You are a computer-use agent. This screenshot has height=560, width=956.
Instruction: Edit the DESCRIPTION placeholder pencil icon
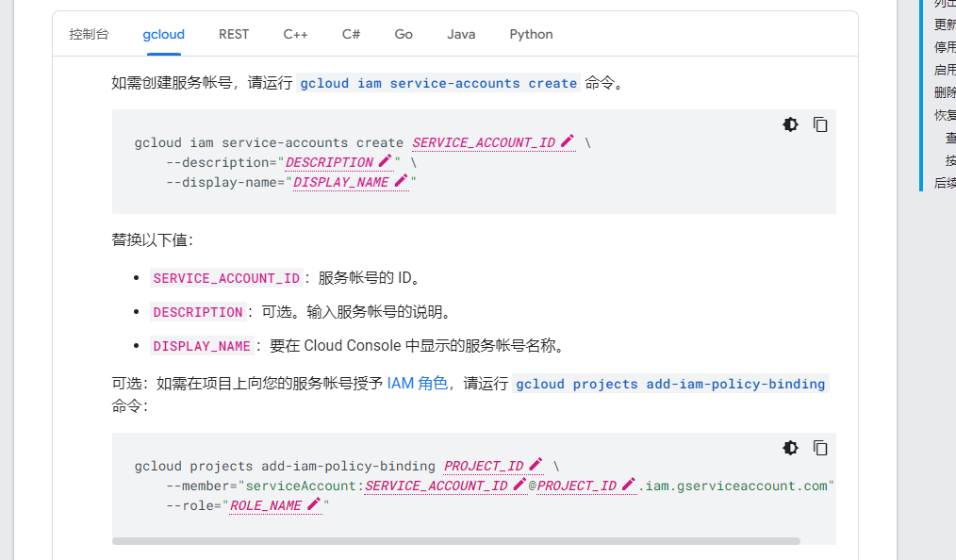coord(385,161)
